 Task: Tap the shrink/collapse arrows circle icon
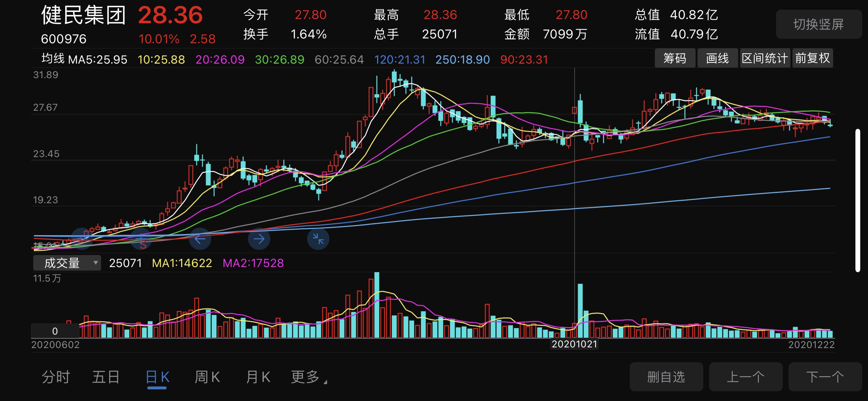coord(318,239)
